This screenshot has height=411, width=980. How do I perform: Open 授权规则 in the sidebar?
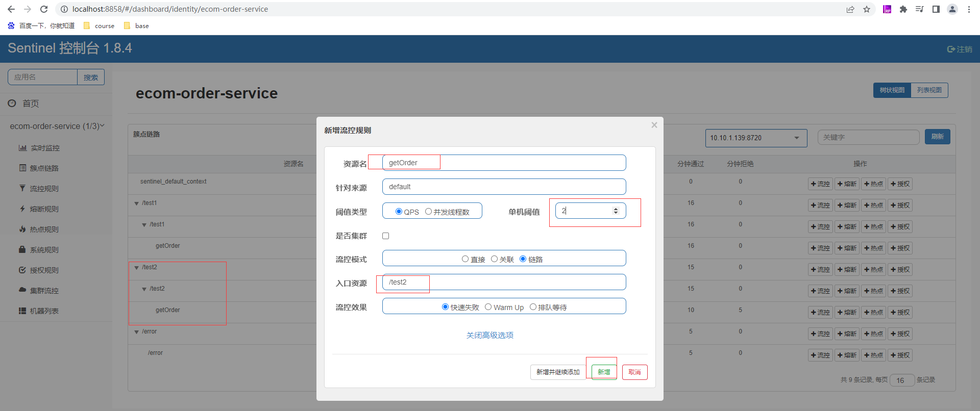[x=39, y=270]
